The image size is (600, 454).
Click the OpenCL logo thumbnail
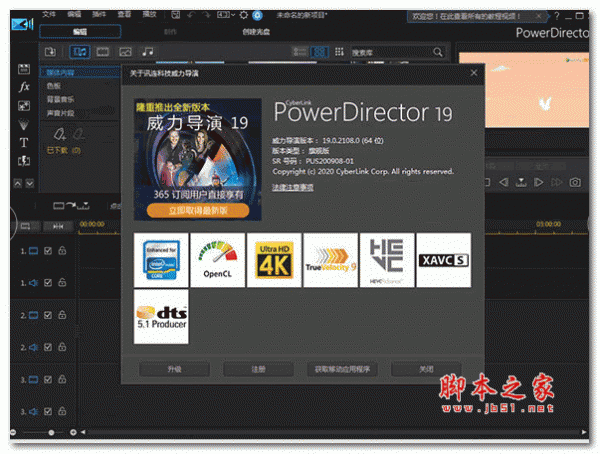coord(217,260)
